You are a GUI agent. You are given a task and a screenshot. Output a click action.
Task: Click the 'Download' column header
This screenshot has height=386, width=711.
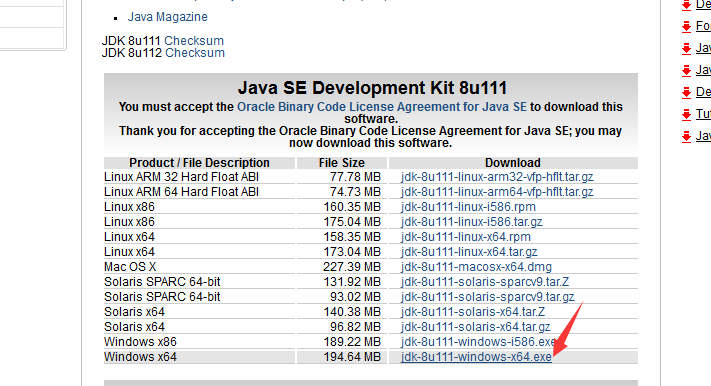[x=513, y=163]
